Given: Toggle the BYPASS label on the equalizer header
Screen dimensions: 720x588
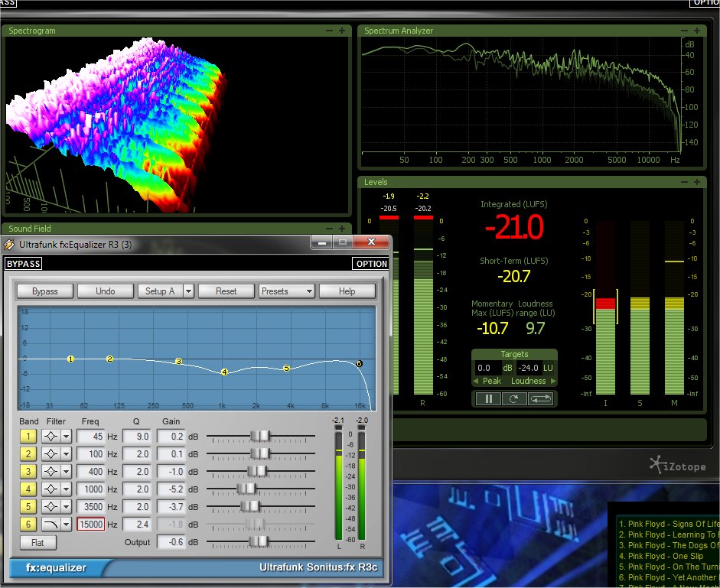Looking at the screenshot, I should click(x=24, y=264).
